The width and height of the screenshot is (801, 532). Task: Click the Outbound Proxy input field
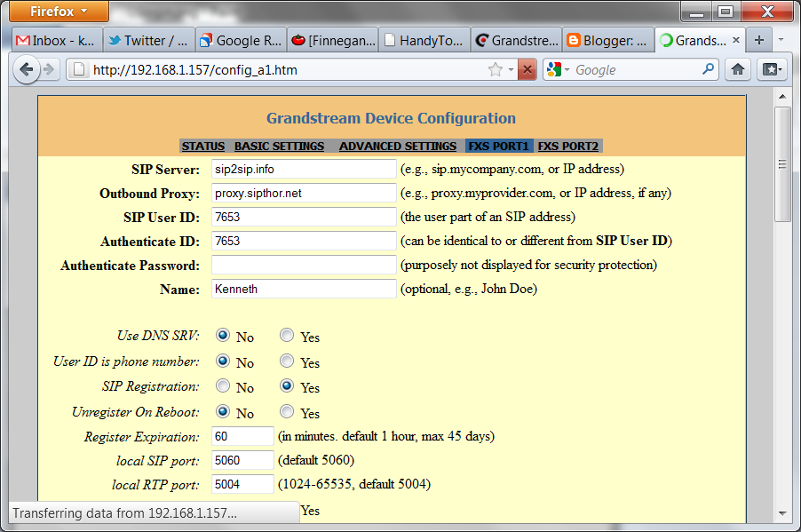304,194
